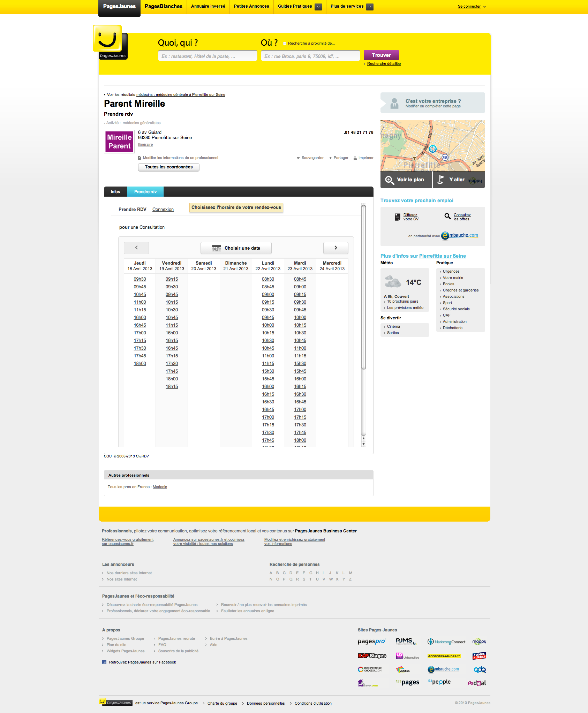Viewport: 588px width, 713px height.
Task: Enable the Recherche à proximité checkbox
Action: coord(285,44)
